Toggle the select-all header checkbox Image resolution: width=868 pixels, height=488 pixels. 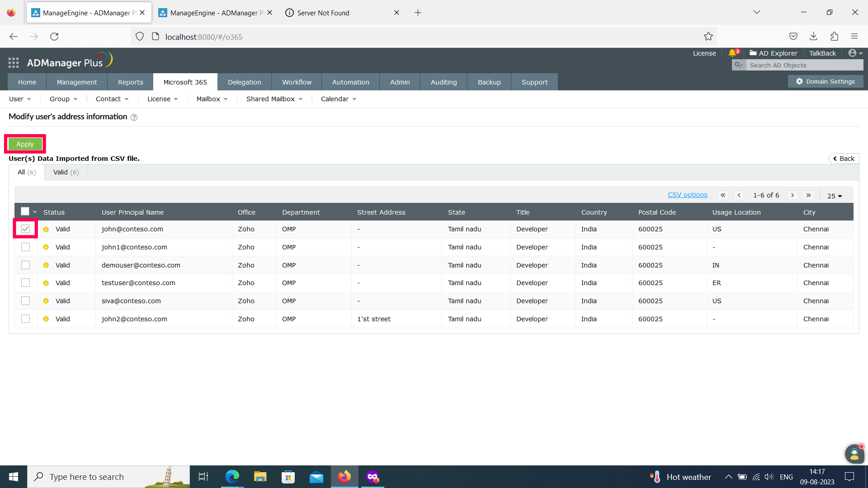[25, 211]
